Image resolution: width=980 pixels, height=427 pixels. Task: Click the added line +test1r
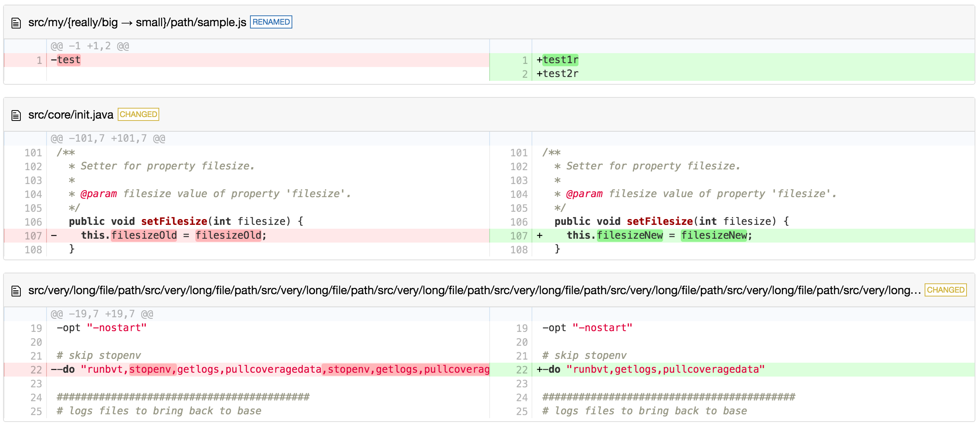560,60
